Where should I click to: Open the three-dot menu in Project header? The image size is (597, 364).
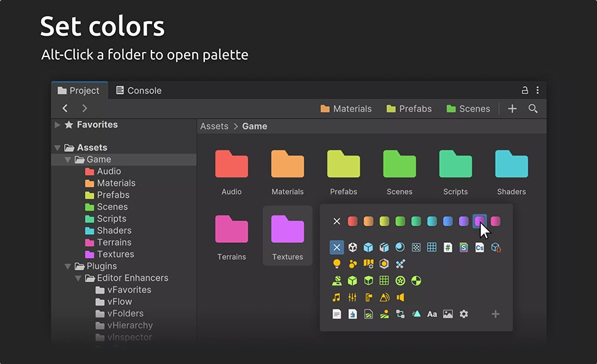pos(538,90)
